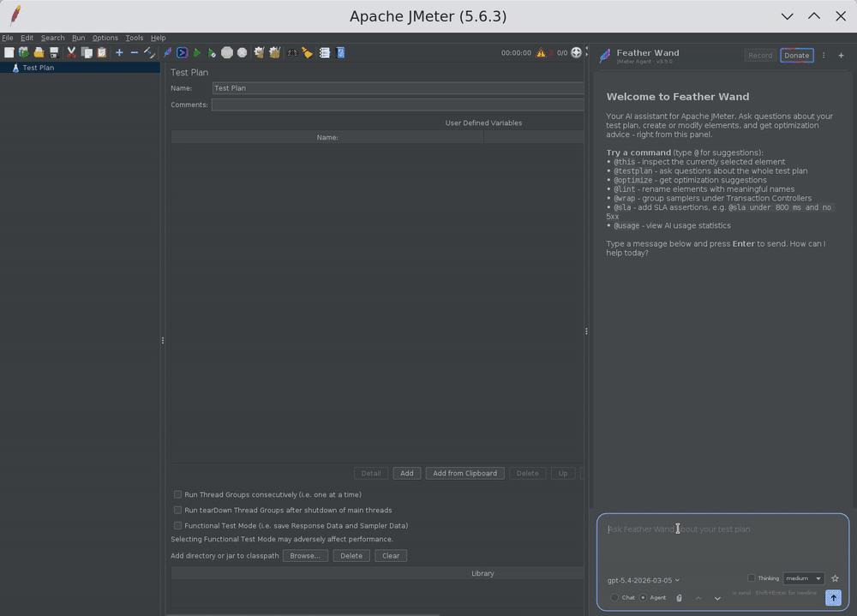Screen dimensions: 857x616
Task: Click the attachment paperclip icon
Action: (679, 598)
